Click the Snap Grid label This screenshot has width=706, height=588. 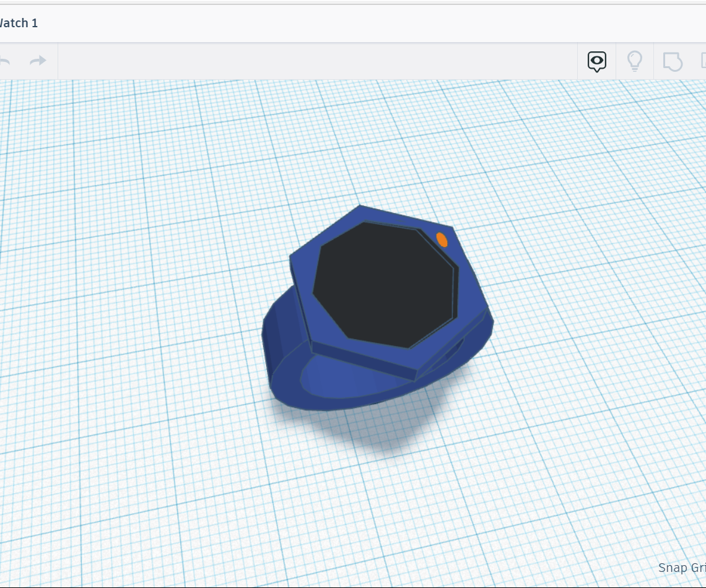pos(682,568)
